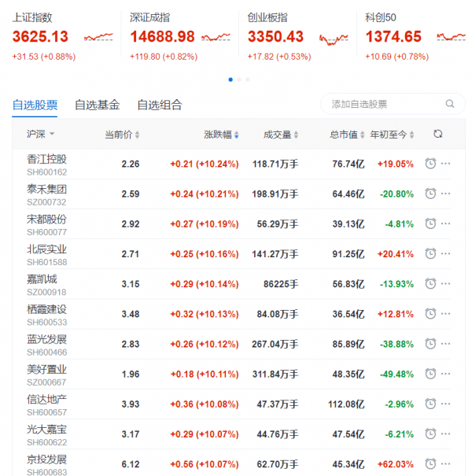
Task: Click alarm icon on 信达地产 row
Action: [x=430, y=404]
